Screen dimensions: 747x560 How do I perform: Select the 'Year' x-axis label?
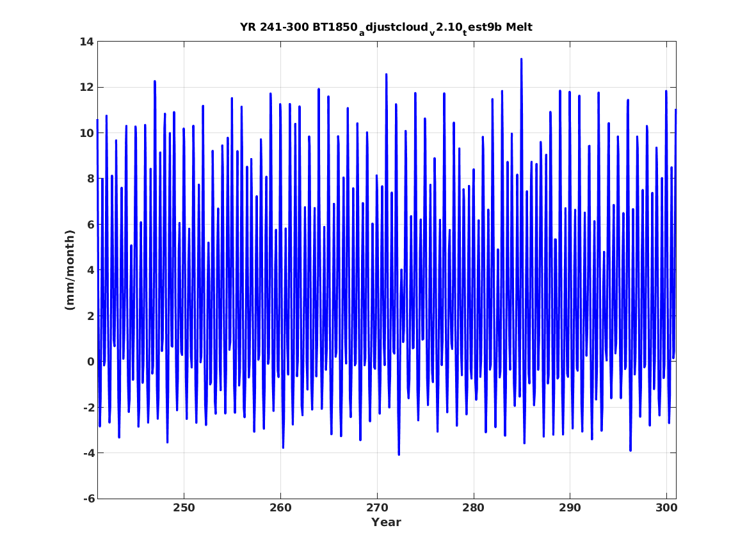[x=386, y=522]
